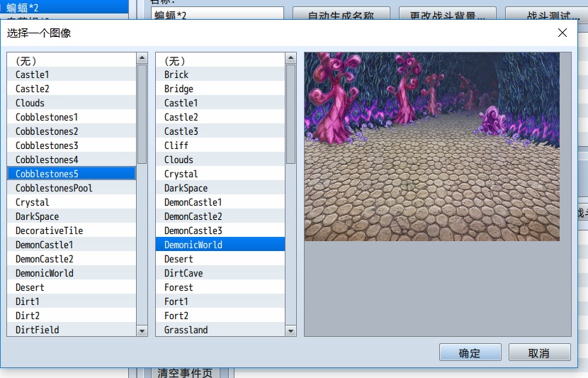Screen dimensions: 588x378
Task: Choose DirtCave in the right list
Action: 220,273
